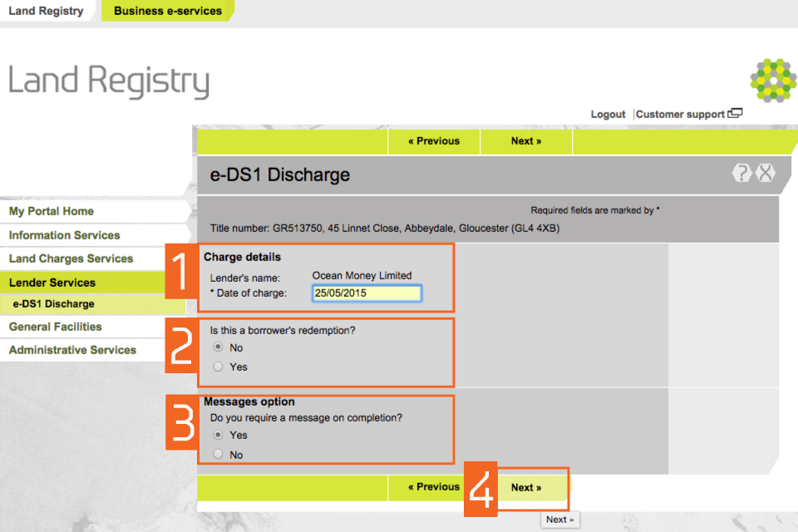Click the close X icon in header
Screen dimensions: 798x532
(766, 173)
